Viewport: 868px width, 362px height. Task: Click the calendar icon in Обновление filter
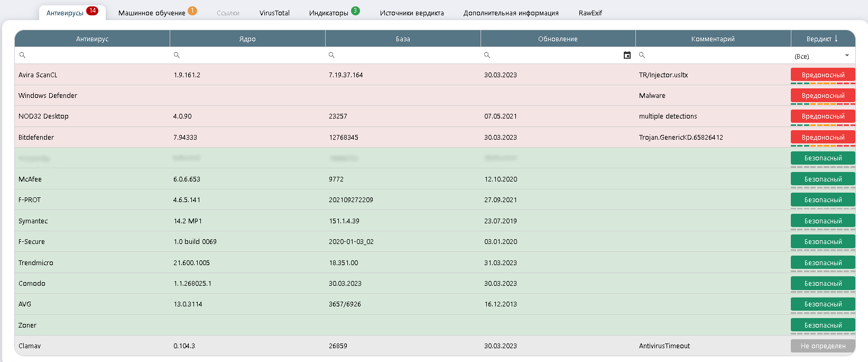coord(627,55)
